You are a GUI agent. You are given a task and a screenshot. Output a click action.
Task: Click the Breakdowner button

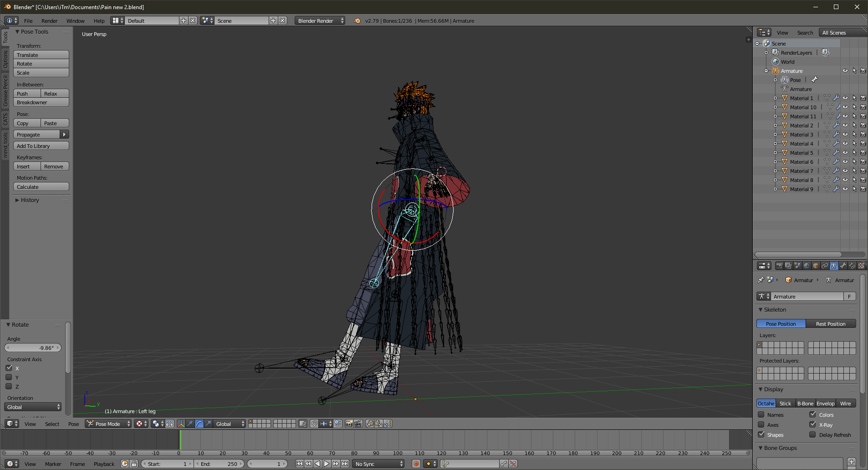click(x=41, y=102)
